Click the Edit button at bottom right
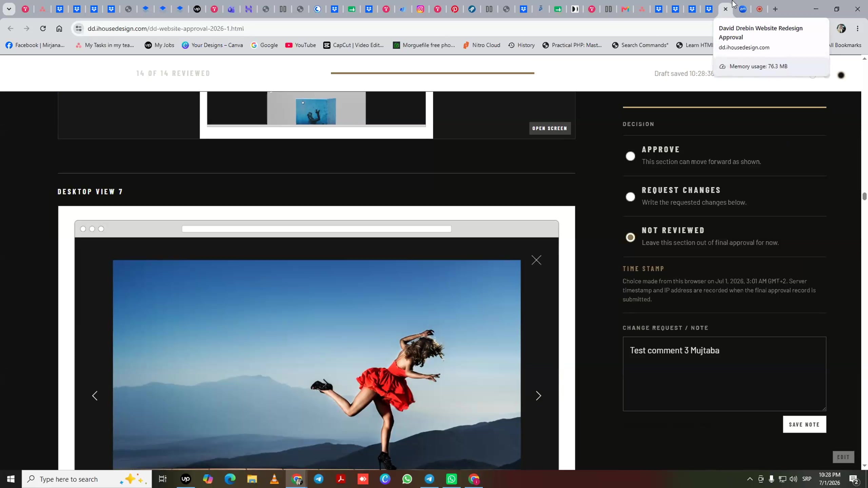868x488 pixels. (x=843, y=457)
